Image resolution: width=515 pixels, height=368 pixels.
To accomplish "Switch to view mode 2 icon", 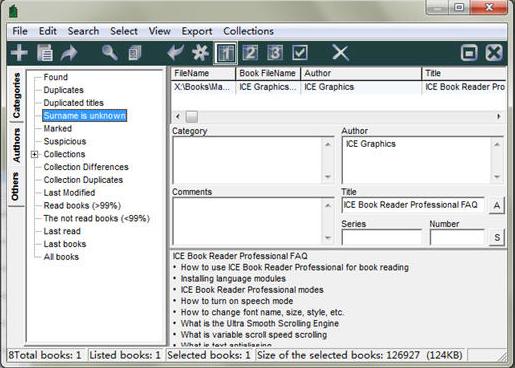I will click(x=250, y=53).
